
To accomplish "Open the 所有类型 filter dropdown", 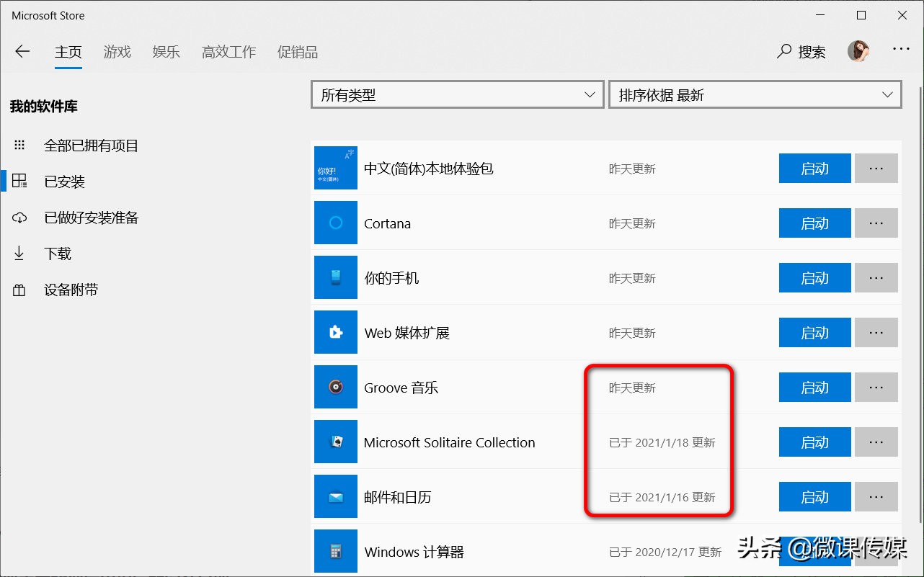I will click(x=457, y=94).
